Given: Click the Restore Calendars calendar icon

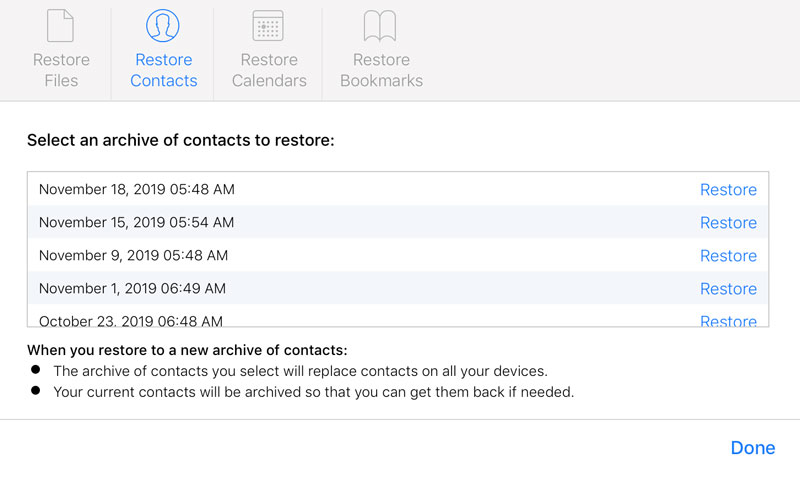Looking at the screenshot, I should pos(268,25).
